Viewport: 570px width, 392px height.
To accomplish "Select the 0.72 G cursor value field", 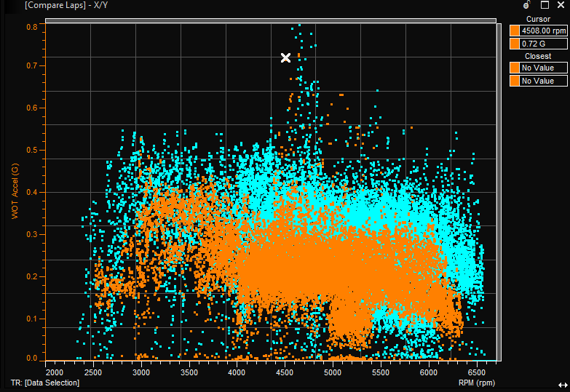I will tap(542, 44).
